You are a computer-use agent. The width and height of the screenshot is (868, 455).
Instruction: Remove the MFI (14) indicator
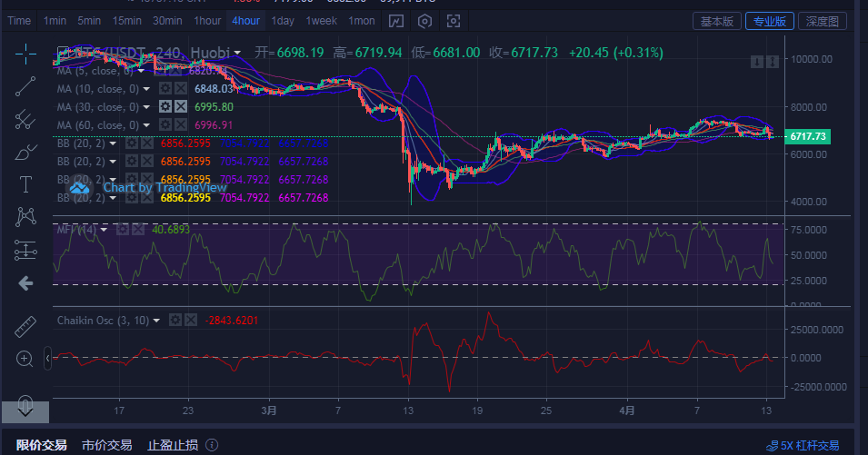[x=138, y=230]
